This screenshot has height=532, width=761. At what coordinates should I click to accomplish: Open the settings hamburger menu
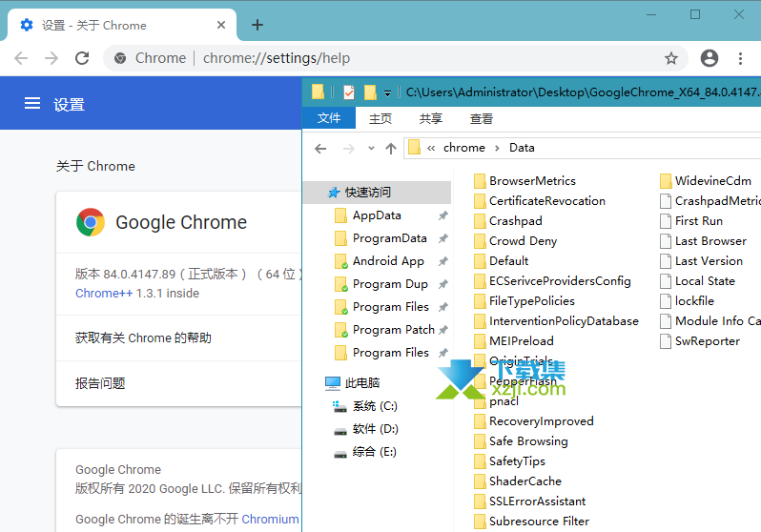(x=32, y=103)
